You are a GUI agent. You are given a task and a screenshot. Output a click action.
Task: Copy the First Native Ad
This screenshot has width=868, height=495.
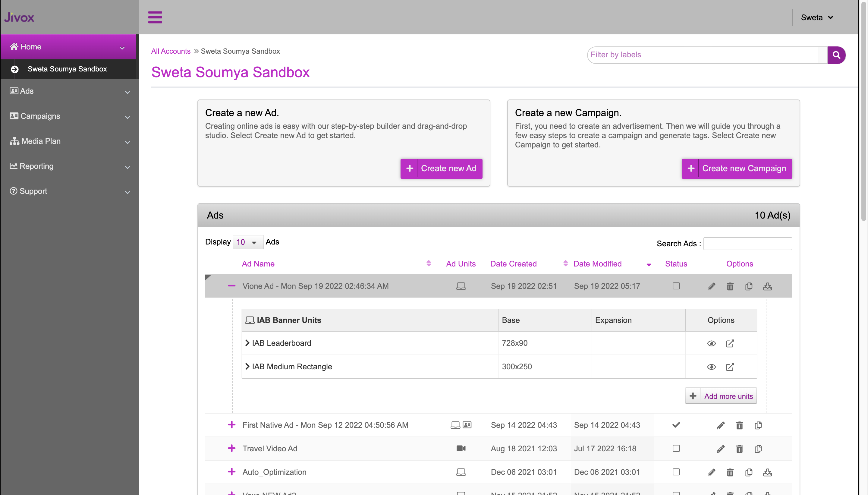758,425
